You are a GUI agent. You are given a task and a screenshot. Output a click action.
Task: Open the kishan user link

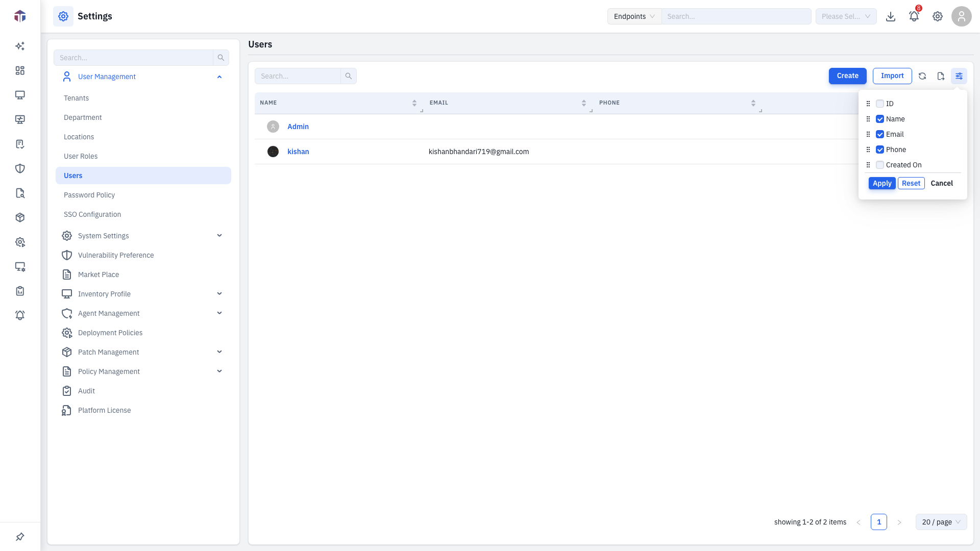coord(298,152)
